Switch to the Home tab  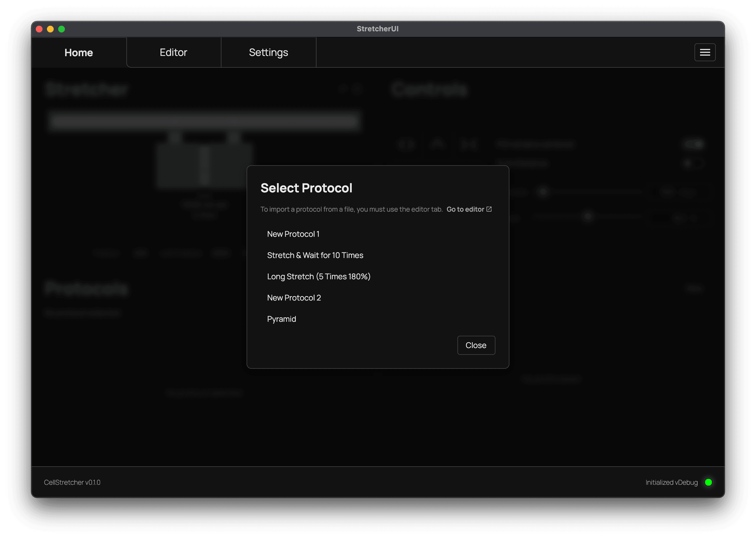pyautogui.click(x=79, y=53)
